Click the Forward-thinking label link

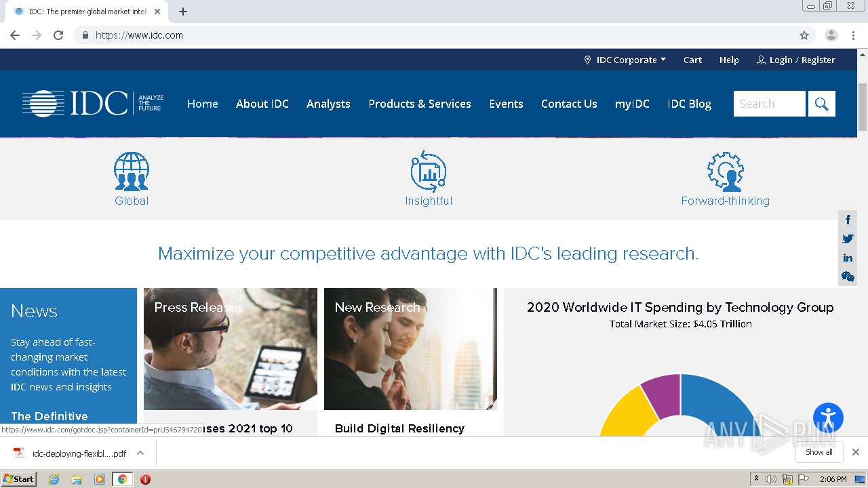[x=725, y=201]
